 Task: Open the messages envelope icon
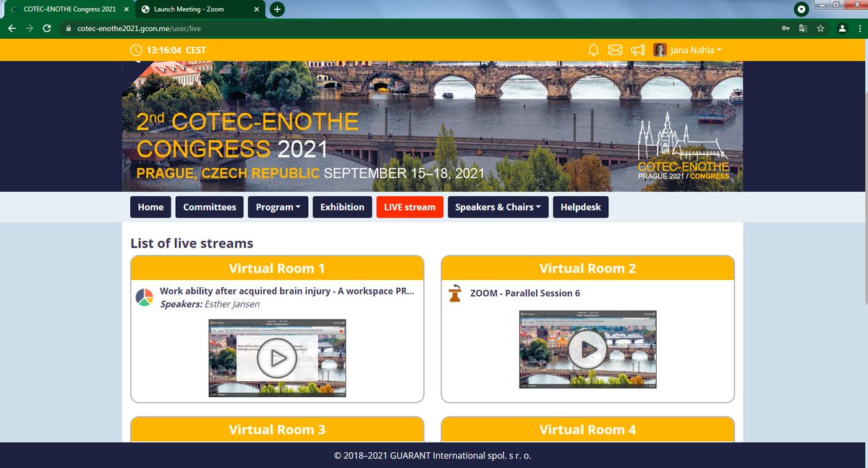tap(616, 50)
